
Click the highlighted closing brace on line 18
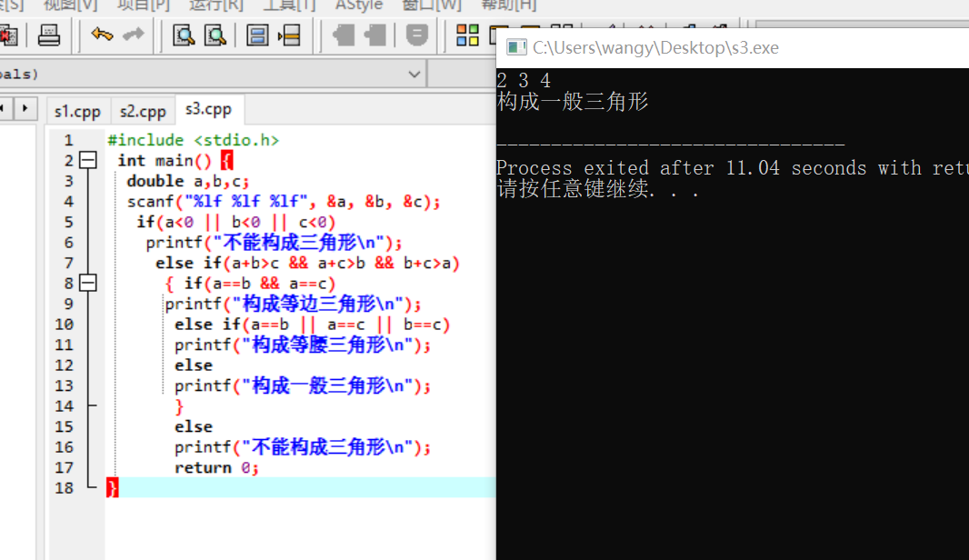click(112, 487)
